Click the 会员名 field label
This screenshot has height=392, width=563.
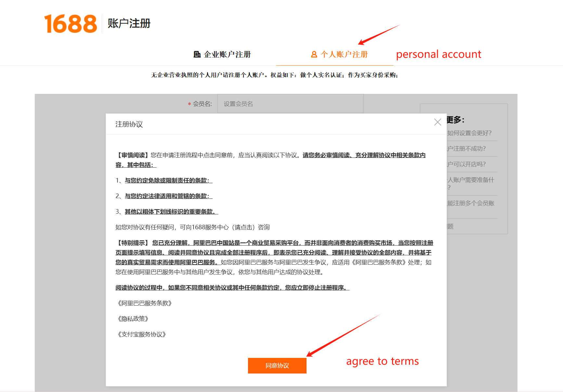tap(202, 104)
